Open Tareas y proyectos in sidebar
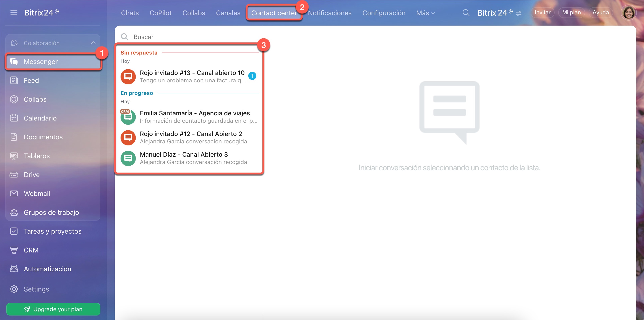Image resolution: width=644 pixels, height=320 pixels. 53,231
